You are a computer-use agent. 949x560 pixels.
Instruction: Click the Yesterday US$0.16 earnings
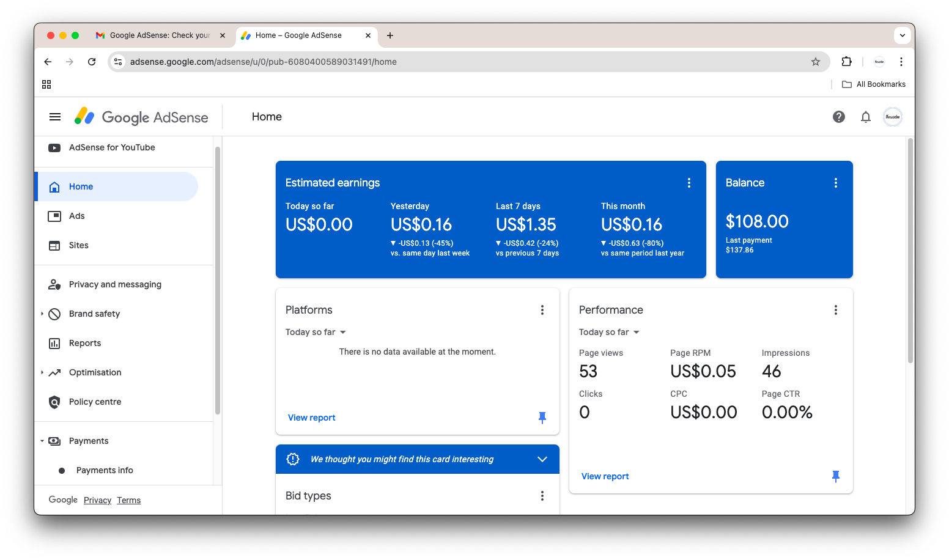pyautogui.click(x=421, y=225)
